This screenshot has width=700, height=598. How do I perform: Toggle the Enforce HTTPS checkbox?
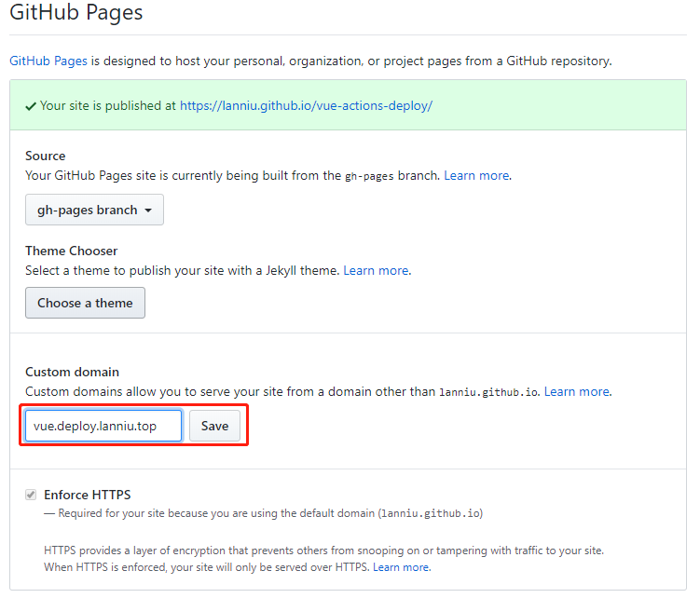tap(31, 495)
